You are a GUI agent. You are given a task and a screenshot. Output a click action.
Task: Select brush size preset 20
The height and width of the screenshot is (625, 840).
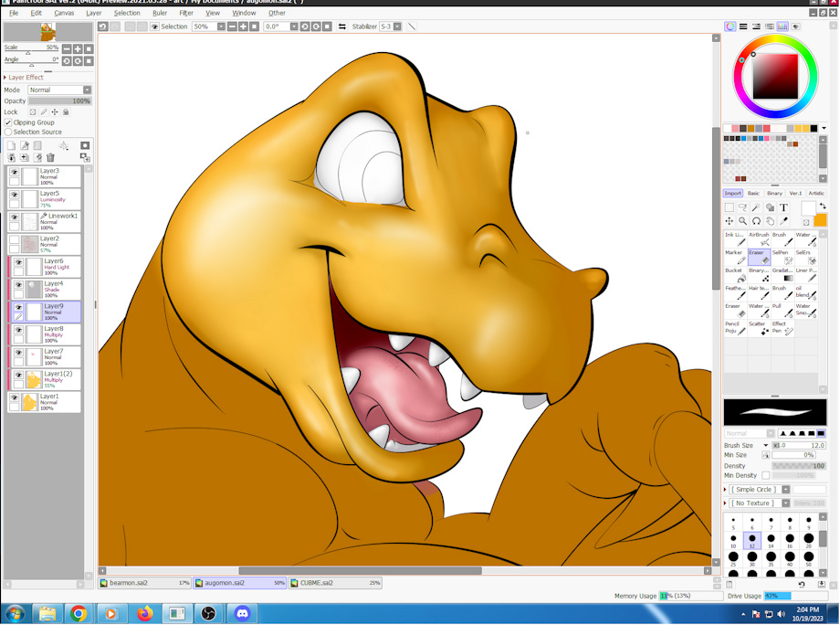click(808, 540)
